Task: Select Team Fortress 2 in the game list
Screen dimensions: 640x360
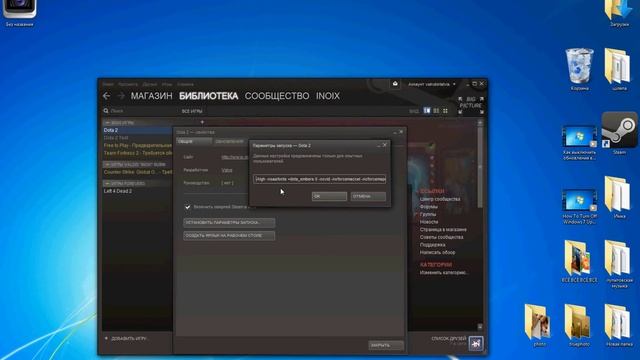Action: (x=137, y=153)
